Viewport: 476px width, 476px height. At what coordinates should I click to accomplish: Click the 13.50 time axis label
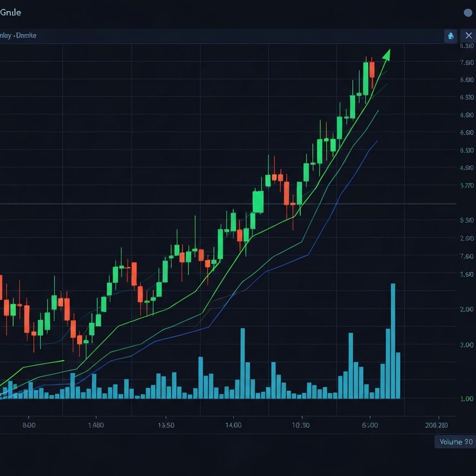pos(166,424)
